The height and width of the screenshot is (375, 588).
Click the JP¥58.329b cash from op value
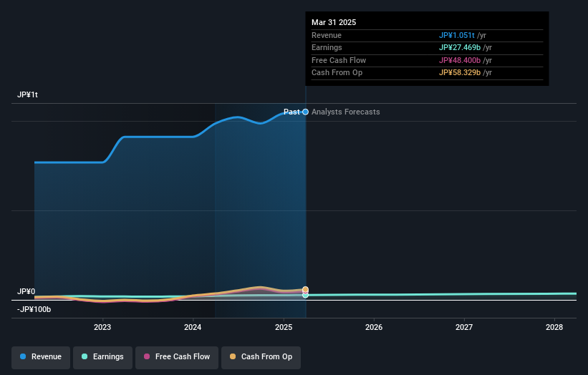pyautogui.click(x=460, y=73)
